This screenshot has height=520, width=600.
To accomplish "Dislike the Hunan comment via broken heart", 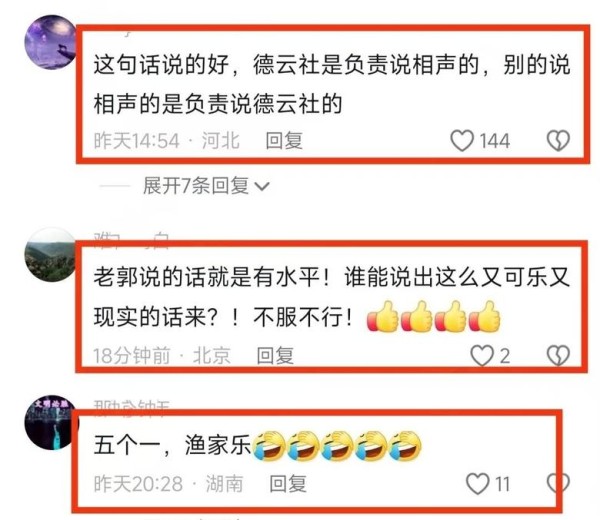I will (558, 484).
